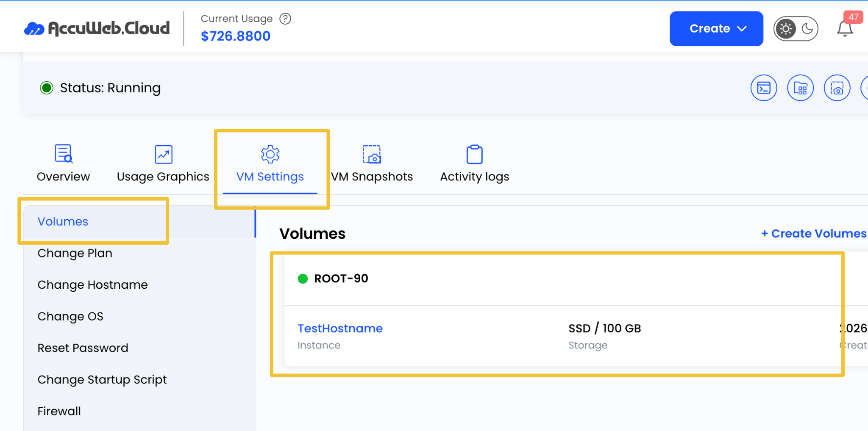Open the VM Snapshots tab
The width and height of the screenshot is (868, 431).
[x=372, y=164]
